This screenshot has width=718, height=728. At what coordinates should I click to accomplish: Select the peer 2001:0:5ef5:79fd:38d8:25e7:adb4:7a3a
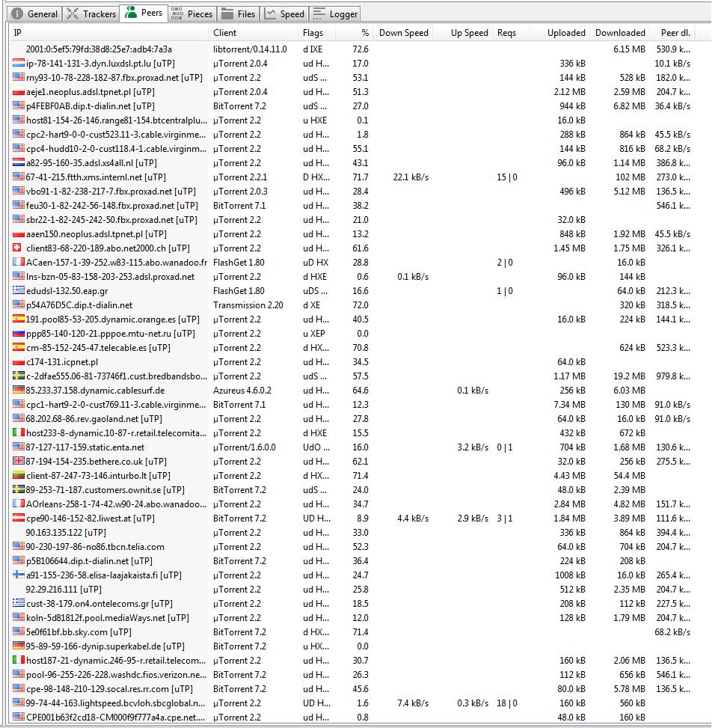99,49
